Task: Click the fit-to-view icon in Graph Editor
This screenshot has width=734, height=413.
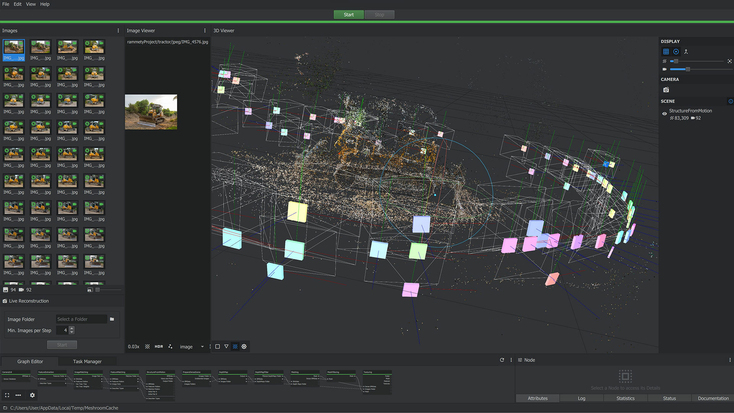Action: pos(7,395)
